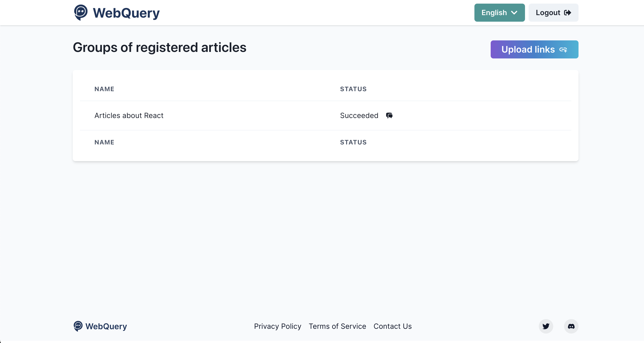The image size is (644, 343).
Task: Click the Succeeded status text
Action: pyautogui.click(x=359, y=115)
